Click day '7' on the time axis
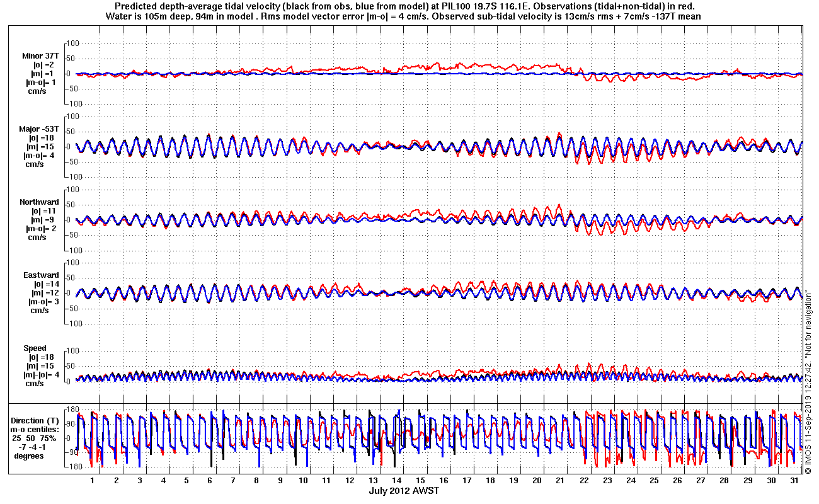The image size is (819, 504). 233,481
